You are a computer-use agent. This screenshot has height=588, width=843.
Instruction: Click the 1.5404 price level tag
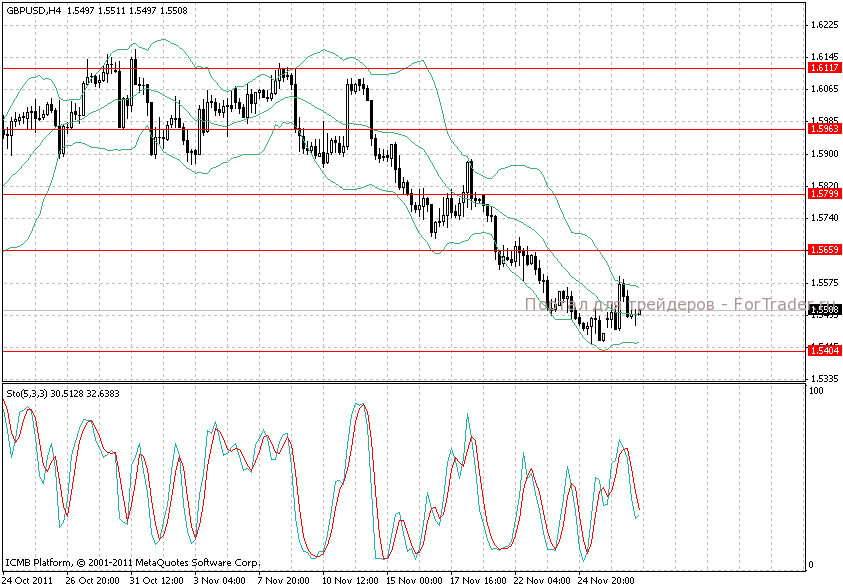824,350
